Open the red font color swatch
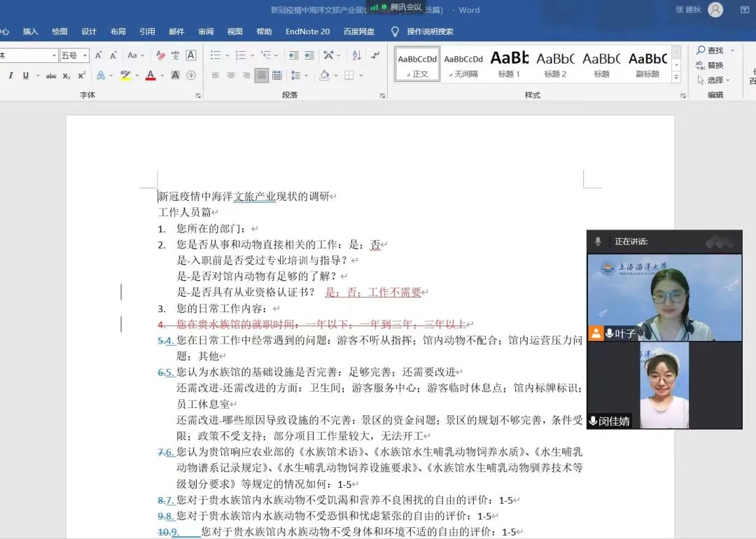Image resolution: width=756 pixels, height=539 pixels. pyautogui.click(x=150, y=75)
